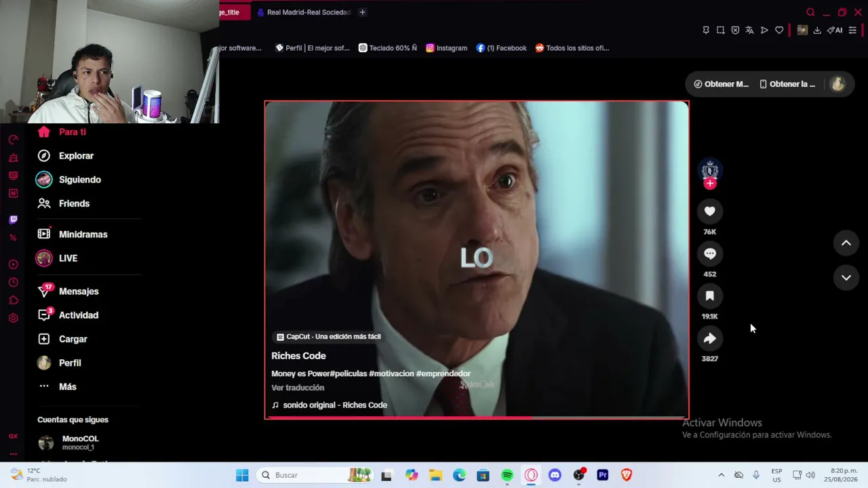This screenshot has height=488, width=868.
Task: Add page to bookmarks heart icon
Action: [x=779, y=30]
